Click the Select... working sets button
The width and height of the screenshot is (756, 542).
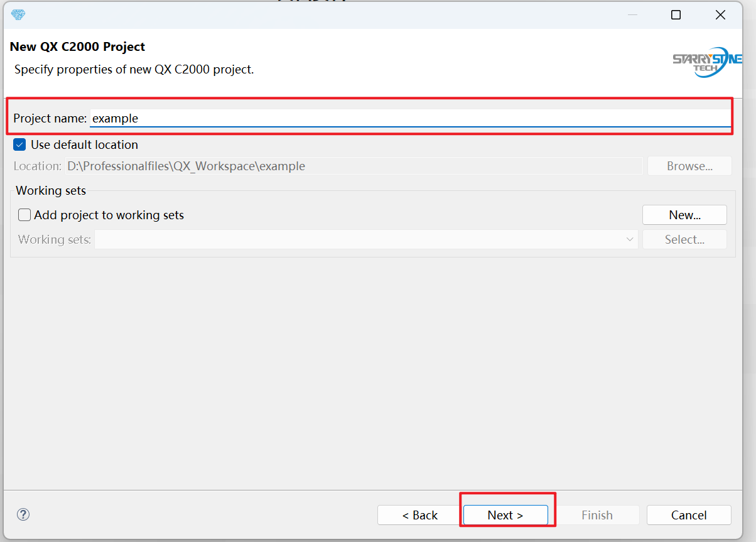(x=684, y=239)
